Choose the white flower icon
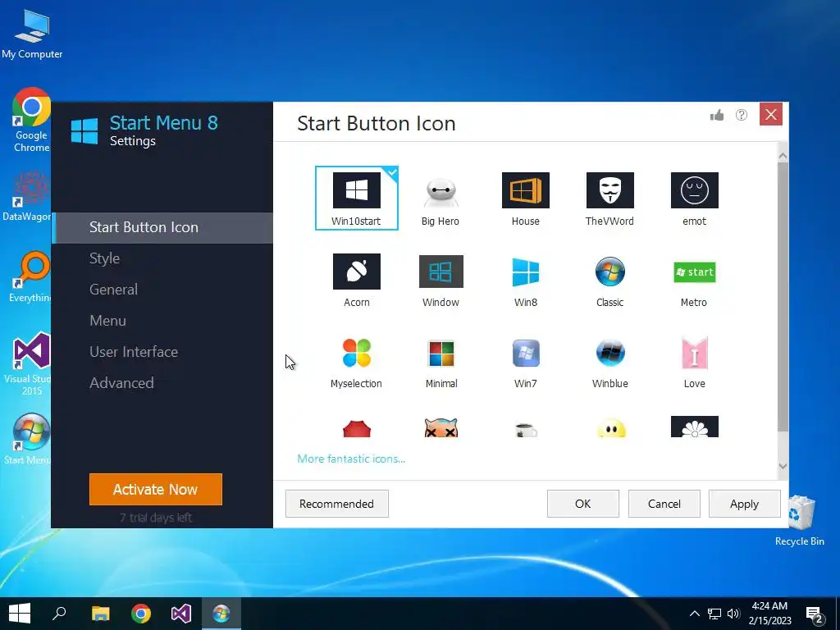This screenshot has height=630, width=840. click(694, 427)
